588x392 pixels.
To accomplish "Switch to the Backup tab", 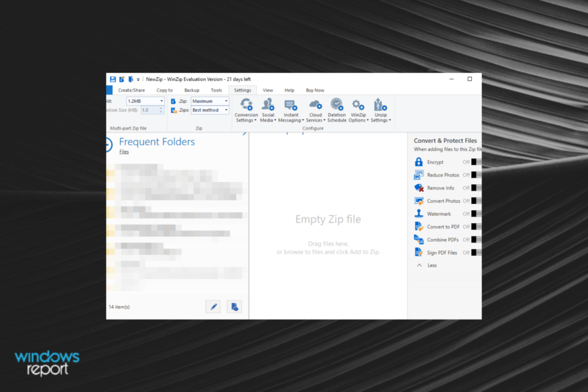I will tap(192, 90).
